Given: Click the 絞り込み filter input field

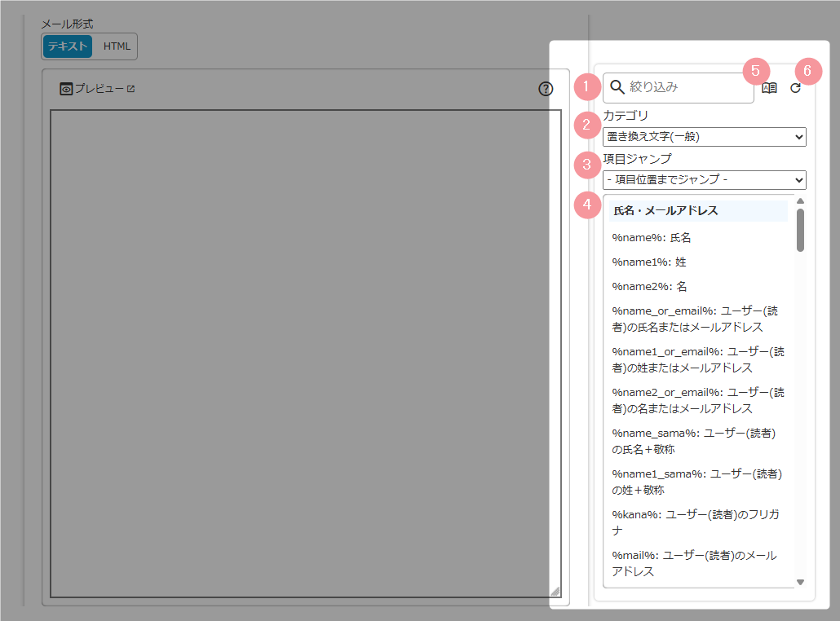Looking at the screenshot, I should pyautogui.click(x=689, y=87).
